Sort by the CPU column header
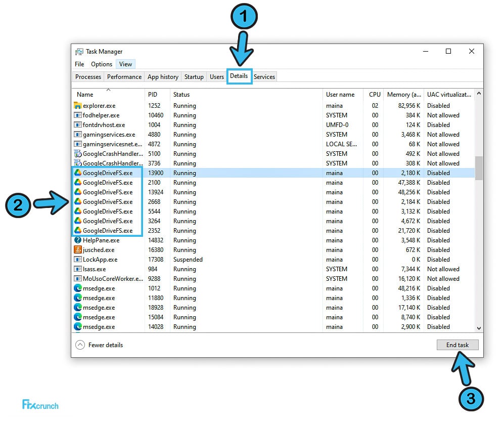Image resolution: width=504 pixels, height=422 pixels. click(374, 95)
